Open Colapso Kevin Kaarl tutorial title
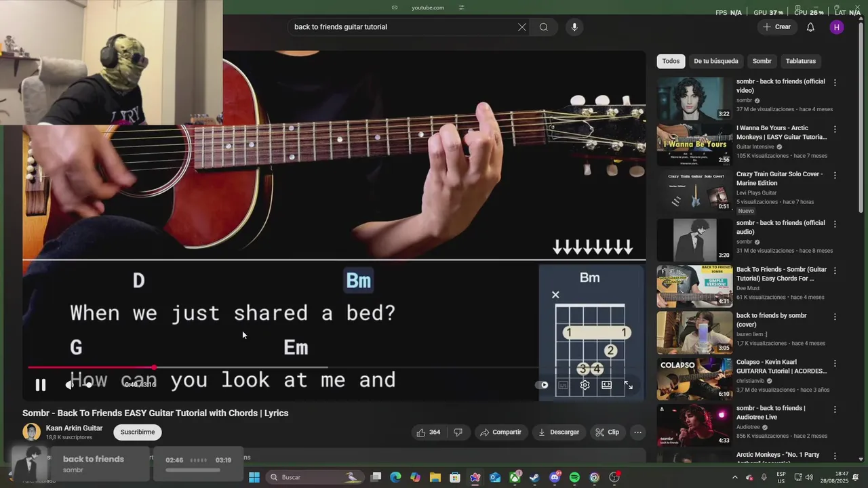This screenshot has width=868, height=488. tap(781, 367)
